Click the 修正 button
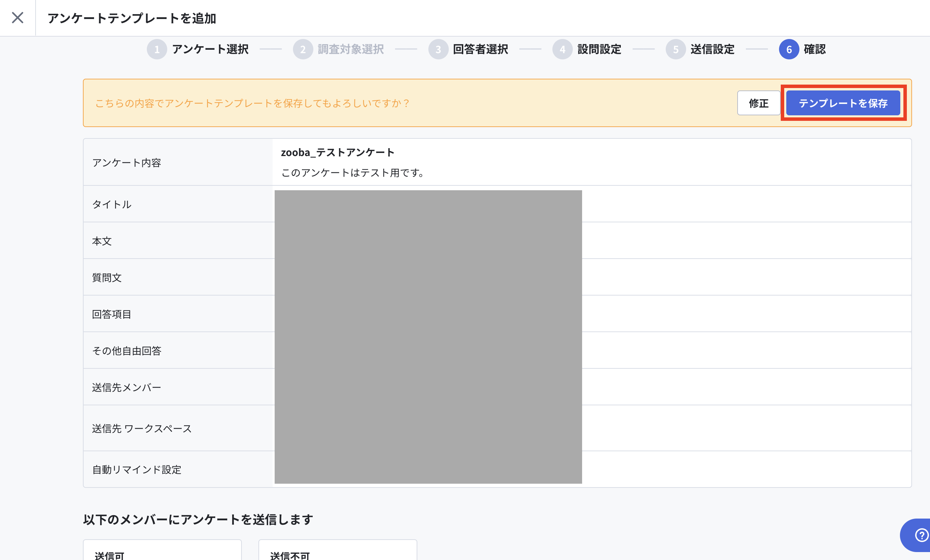 pyautogui.click(x=759, y=103)
